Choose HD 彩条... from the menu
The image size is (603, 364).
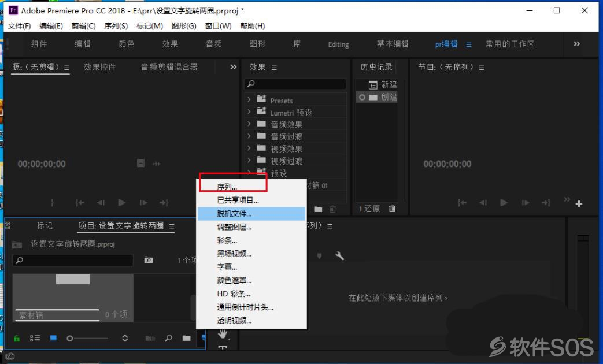pyautogui.click(x=251, y=294)
